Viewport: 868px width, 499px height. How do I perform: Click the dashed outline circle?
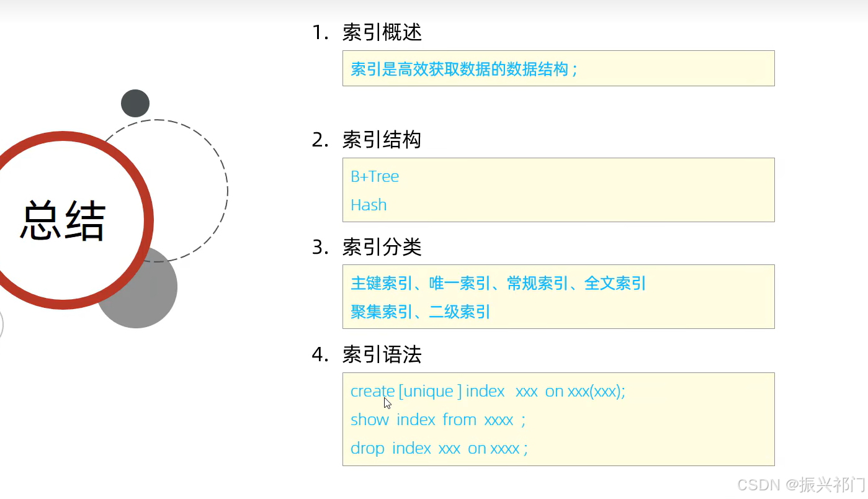156,191
